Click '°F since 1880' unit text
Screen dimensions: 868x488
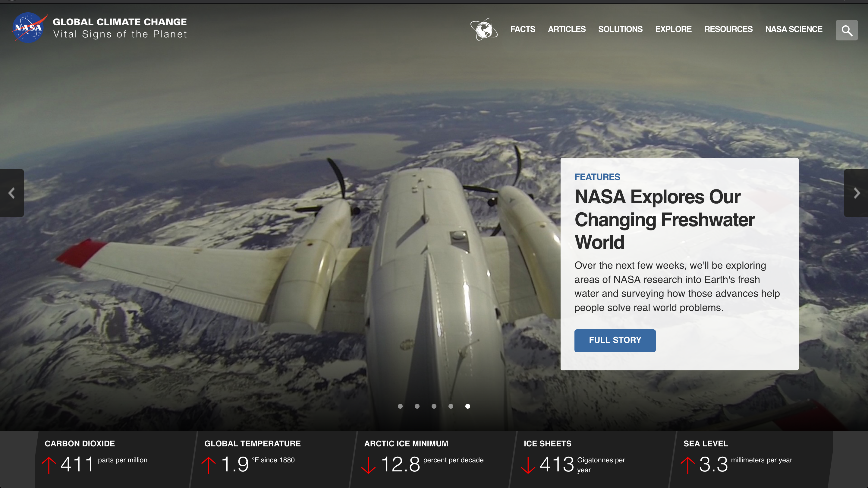point(273,460)
